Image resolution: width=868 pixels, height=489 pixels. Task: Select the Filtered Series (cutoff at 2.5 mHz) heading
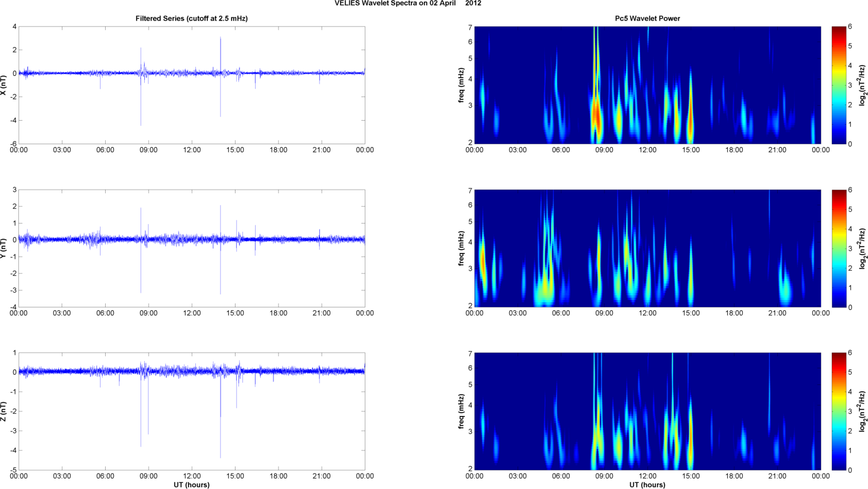191,18
